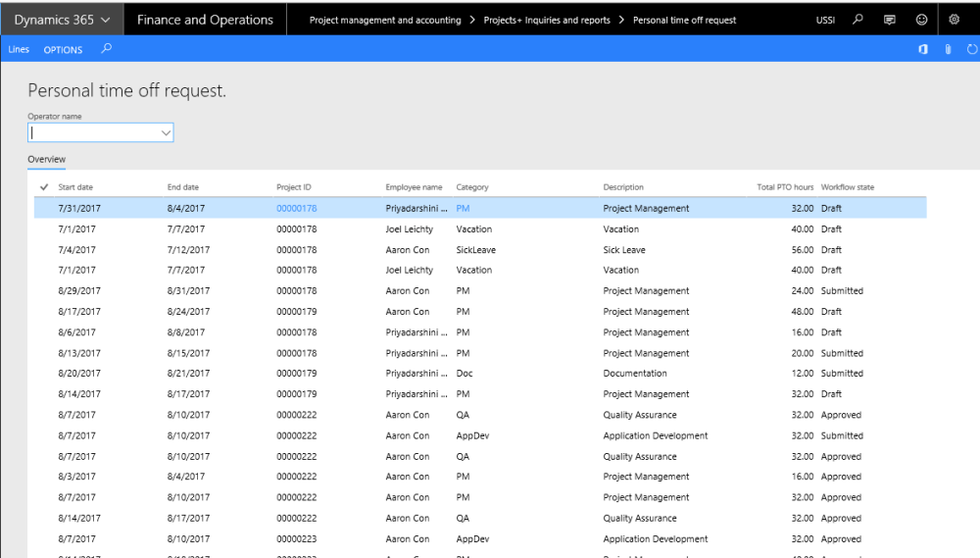The image size is (980, 558).
Task: Click the Open in Office icon
Action: click(923, 49)
